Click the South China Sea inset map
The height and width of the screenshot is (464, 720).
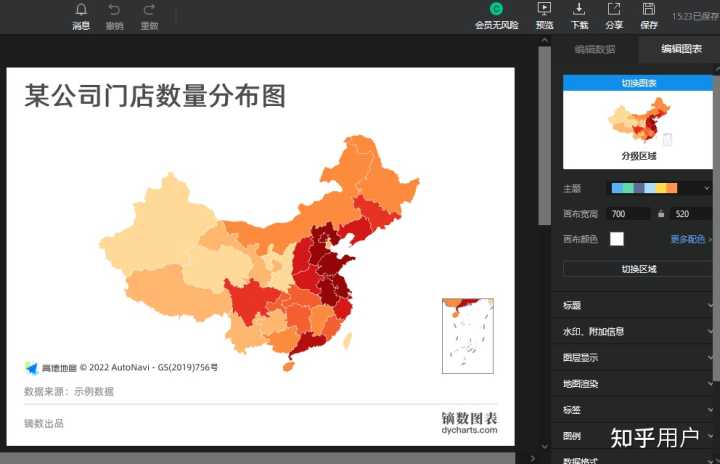pyautogui.click(x=468, y=336)
